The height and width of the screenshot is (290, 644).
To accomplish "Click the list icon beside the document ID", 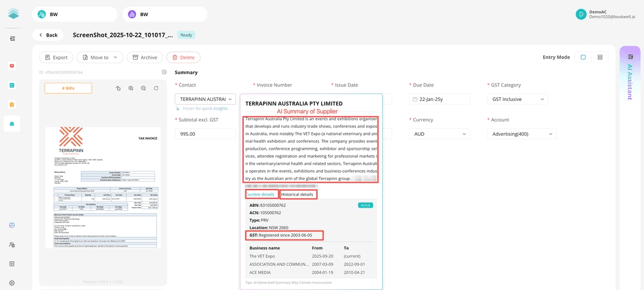I will tap(164, 72).
